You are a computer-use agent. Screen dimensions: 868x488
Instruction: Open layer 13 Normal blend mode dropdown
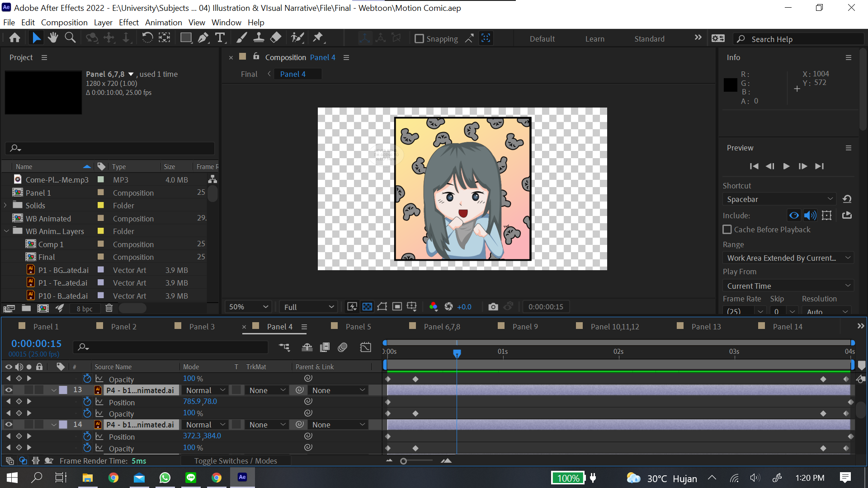[205, 390]
